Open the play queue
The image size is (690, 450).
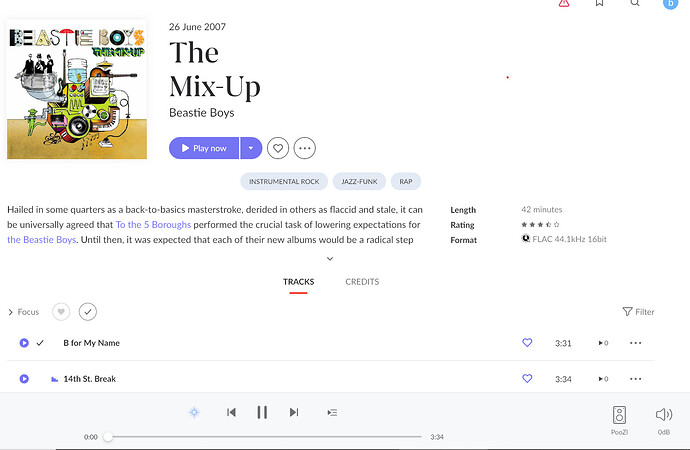click(332, 413)
